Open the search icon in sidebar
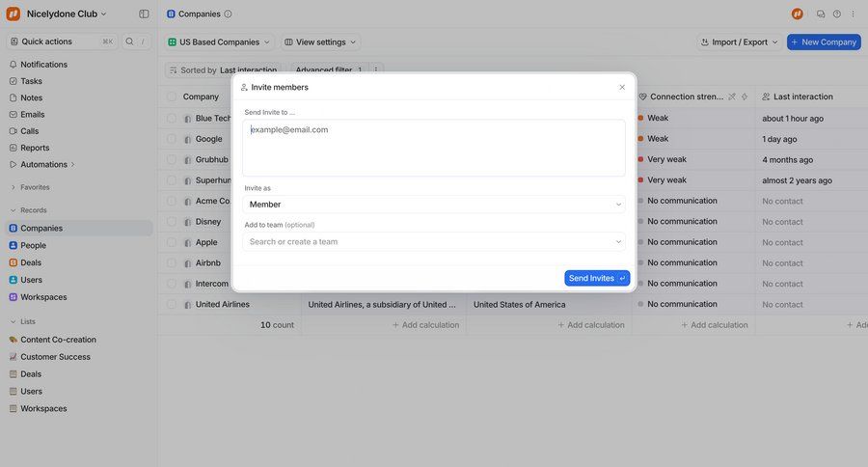 [x=129, y=41]
